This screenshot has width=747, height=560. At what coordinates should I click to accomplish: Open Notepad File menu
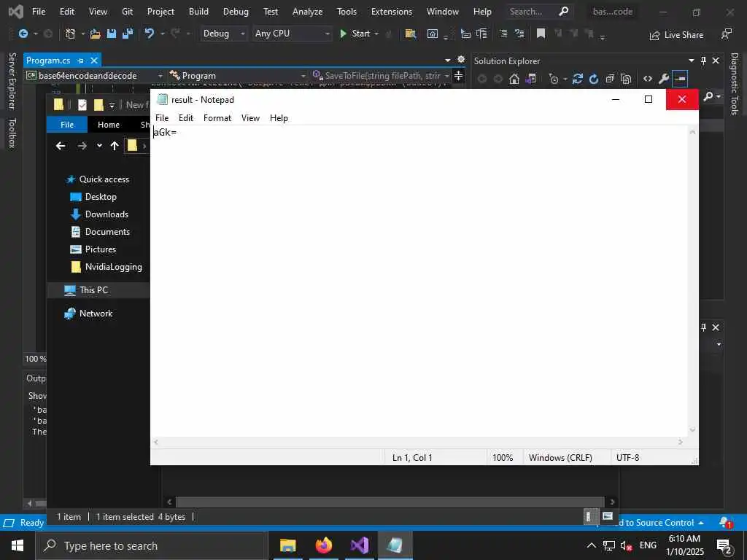pyautogui.click(x=162, y=118)
